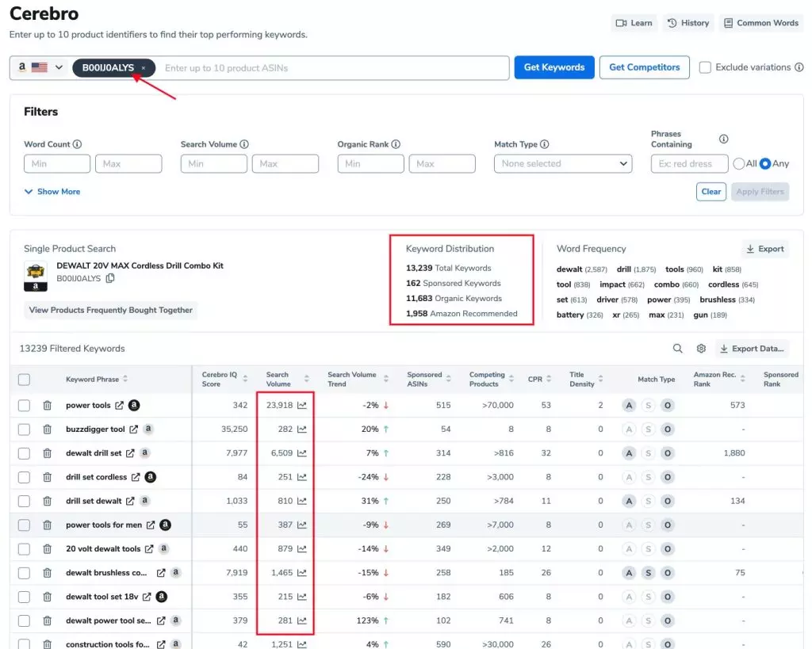This screenshot has width=812, height=649.
Task: Click View Products Frequently Bought Together
Action: tap(111, 311)
